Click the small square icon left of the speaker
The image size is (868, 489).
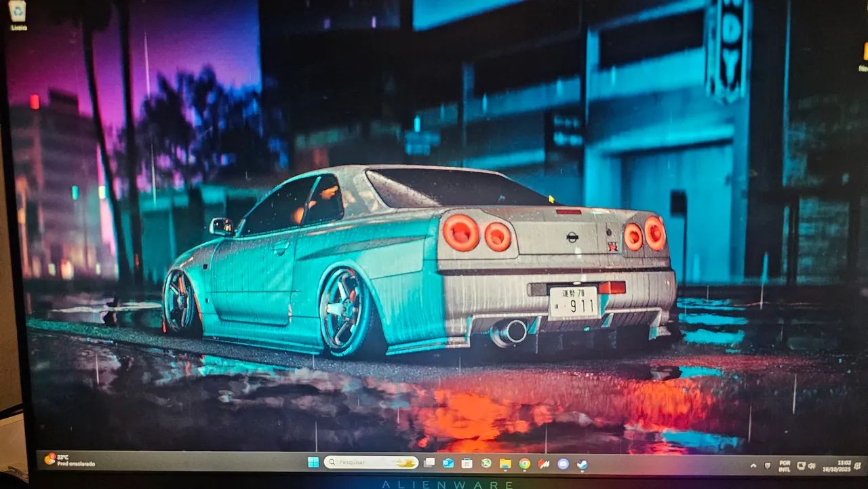click(x=802, y=466)
